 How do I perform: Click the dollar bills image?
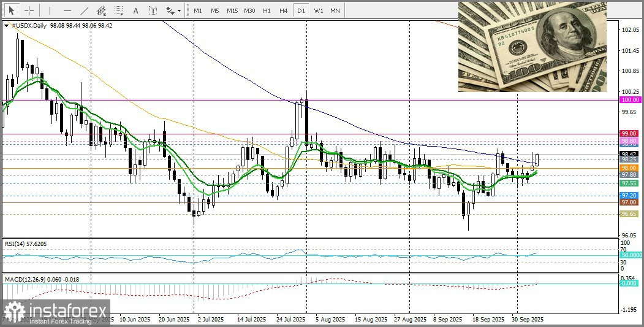tap(532, 47)
